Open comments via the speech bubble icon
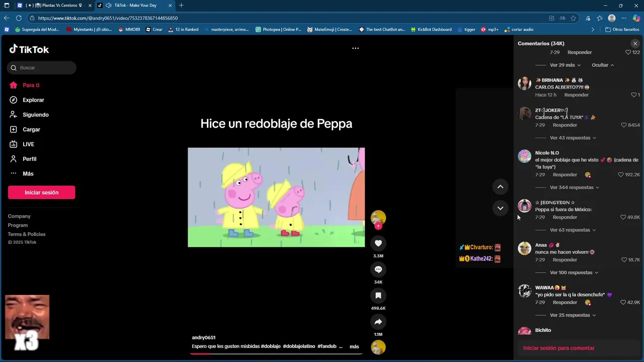Screen dimensions: 644x362 click(x=378, y=269)
